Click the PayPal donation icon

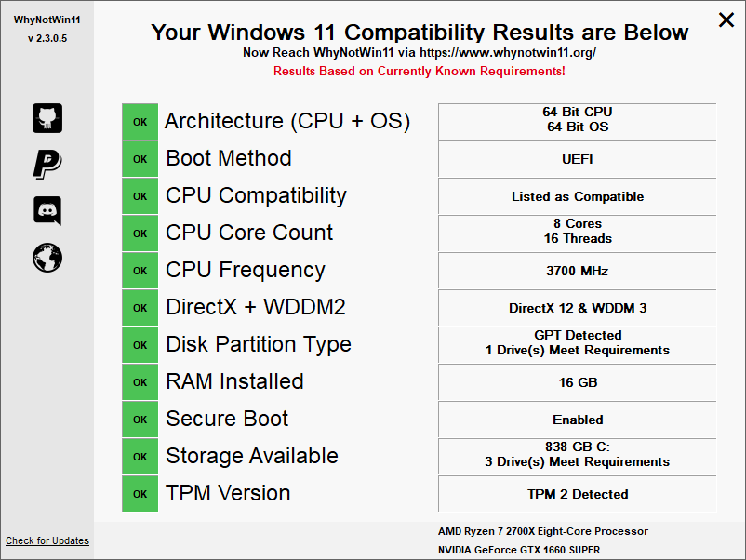click(x=47, y=164)
